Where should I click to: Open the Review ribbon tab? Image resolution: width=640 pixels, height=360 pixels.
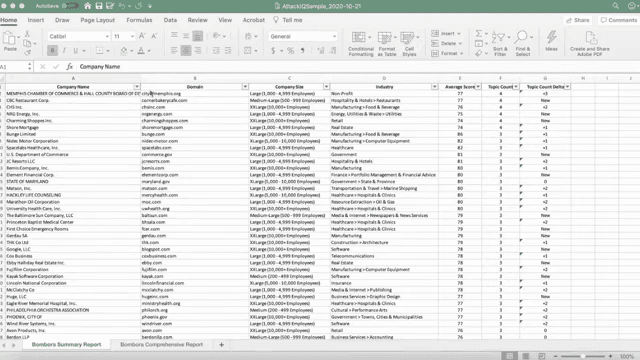pyautogui.click(x=198, y=20)
